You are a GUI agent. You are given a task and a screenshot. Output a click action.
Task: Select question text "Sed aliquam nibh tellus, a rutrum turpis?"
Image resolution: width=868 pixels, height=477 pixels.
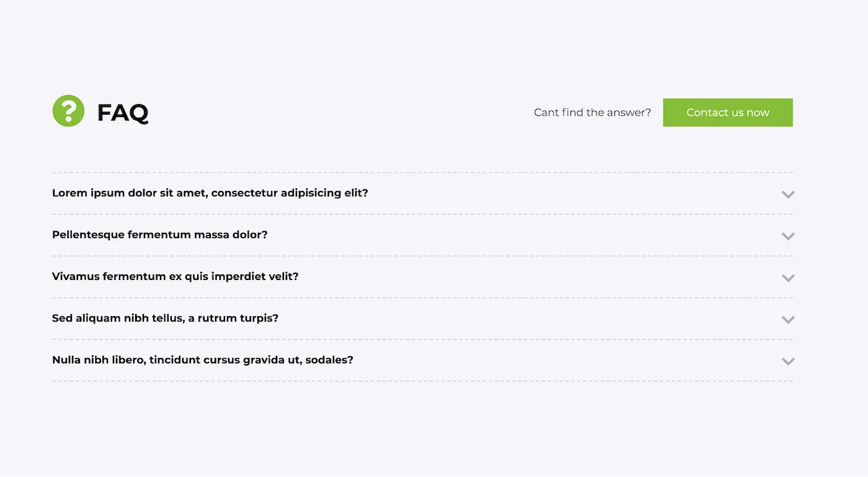(166, 318)
